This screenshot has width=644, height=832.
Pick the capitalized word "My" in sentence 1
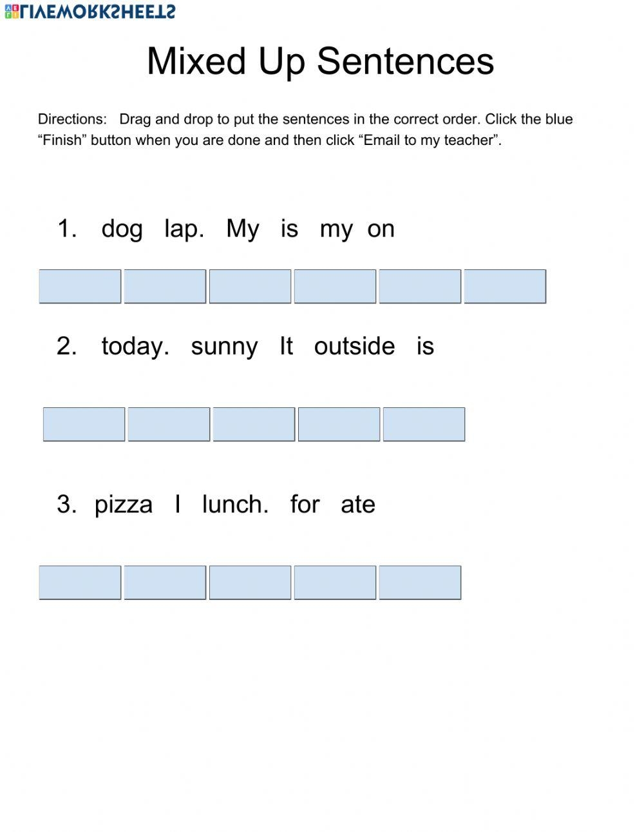coord(243,229)
